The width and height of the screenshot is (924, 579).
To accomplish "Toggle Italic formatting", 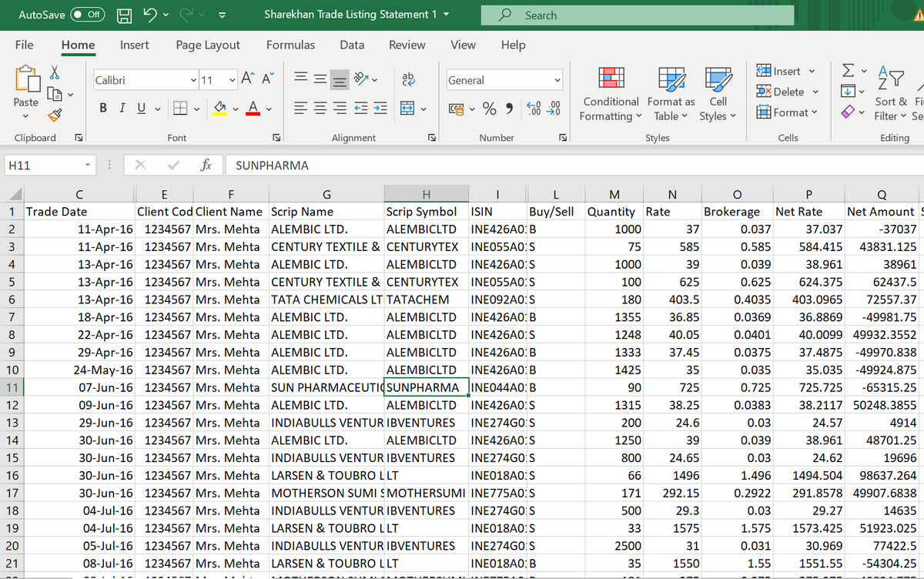I will coord(122,109).
